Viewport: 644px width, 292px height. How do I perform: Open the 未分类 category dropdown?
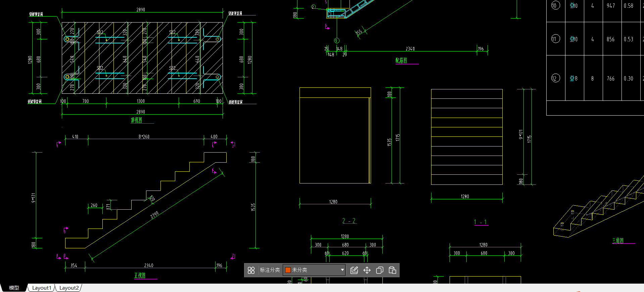[x=314, y=270]
